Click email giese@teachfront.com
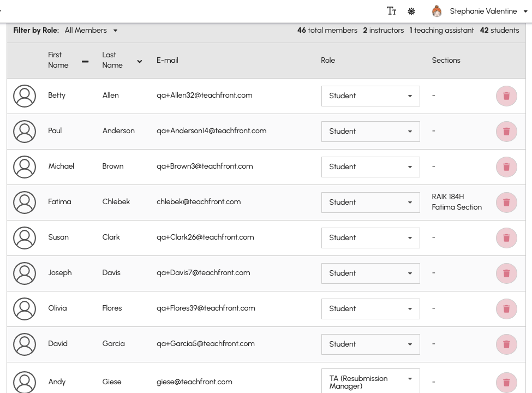532x393 pixels. click(x=194, y=382)
